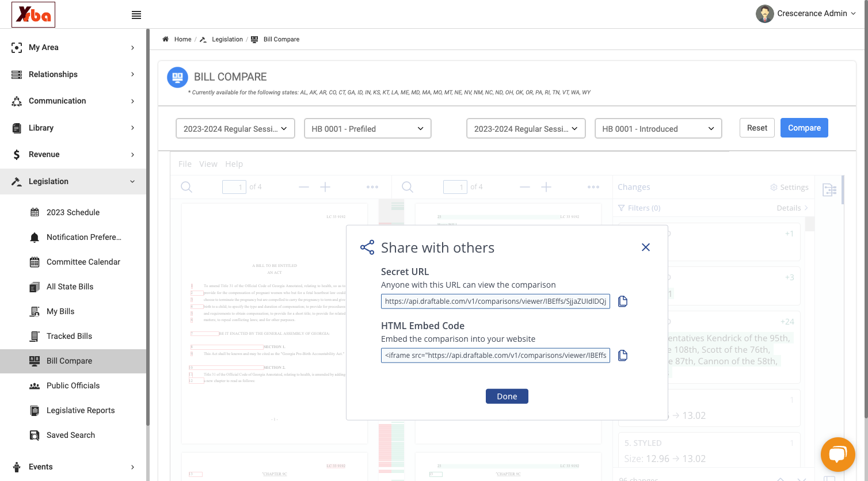Click the Done button
This screenshot has width=868, height=481.
click(507, 396)
